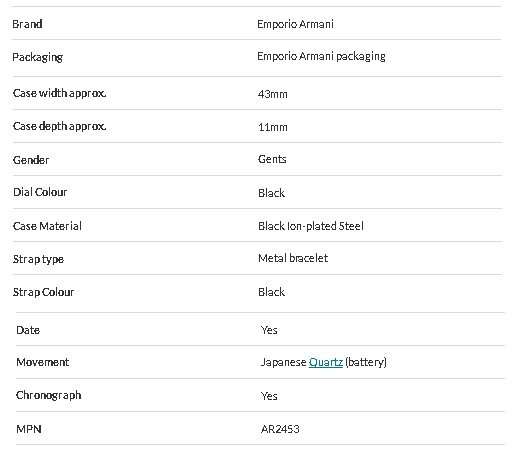Click the Strap type label
Viewport: 517px width, 453px height.
coord(38,259)
